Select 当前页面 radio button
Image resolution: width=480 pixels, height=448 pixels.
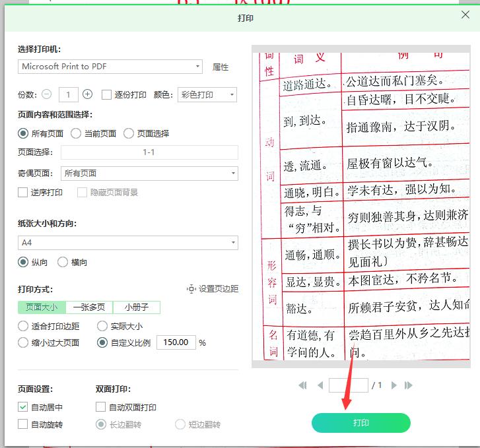point(76,133)
